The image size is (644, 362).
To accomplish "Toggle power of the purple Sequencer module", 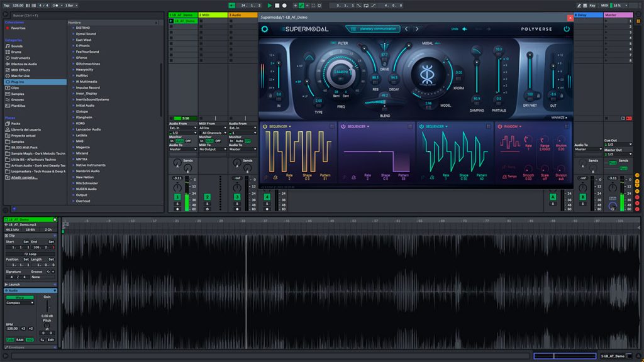I will (343, 126).
